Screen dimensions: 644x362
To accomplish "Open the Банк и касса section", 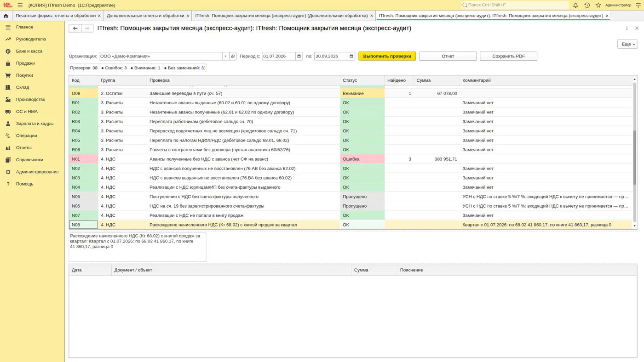I will 29,51.
